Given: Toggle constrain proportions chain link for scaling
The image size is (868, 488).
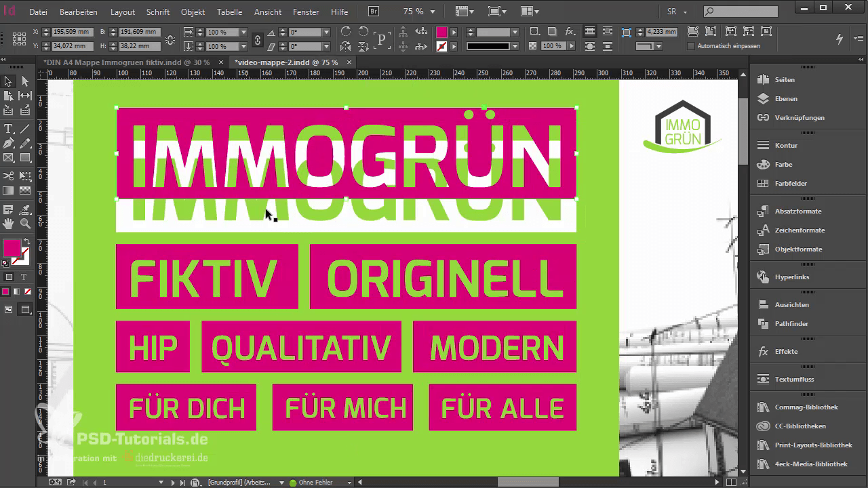Looking at the screenshot, I should click(x=257, y=40).
